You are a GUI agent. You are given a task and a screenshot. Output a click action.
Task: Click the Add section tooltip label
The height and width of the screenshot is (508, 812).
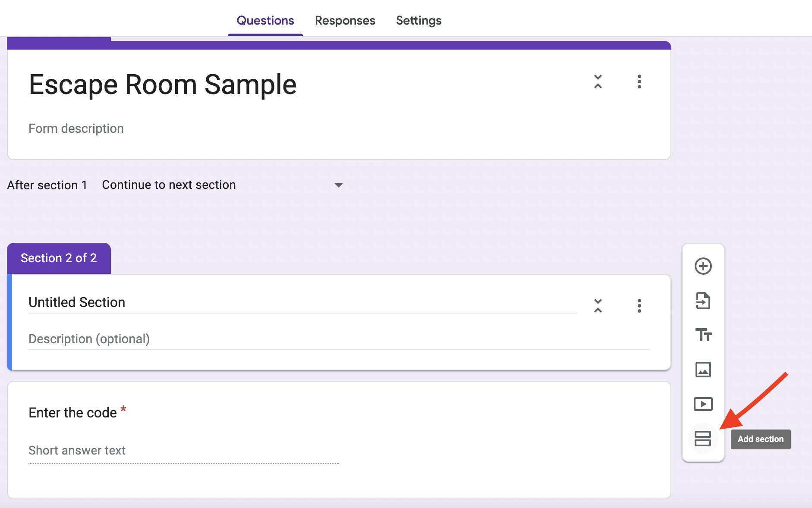(761, 439)
